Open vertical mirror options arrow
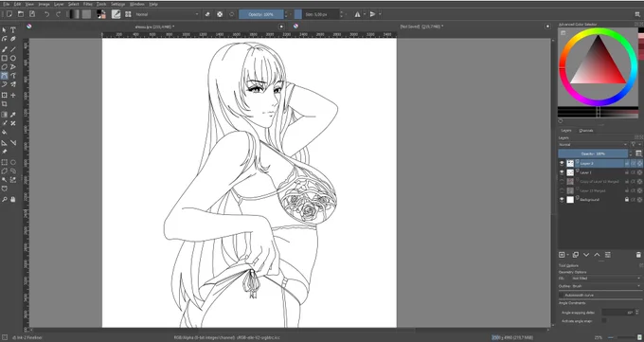The height and width of the screenshot is (342, 644). (x=380, y=14)
